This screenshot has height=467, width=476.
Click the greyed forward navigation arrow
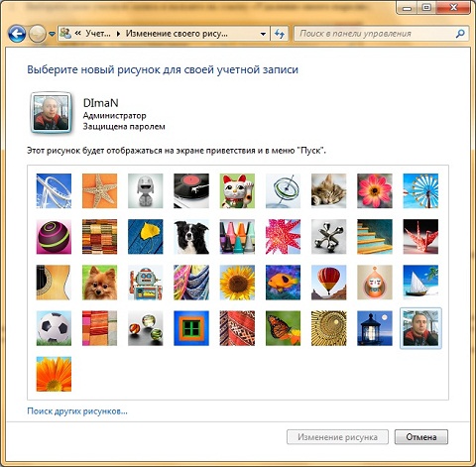(x=37, y=34)
